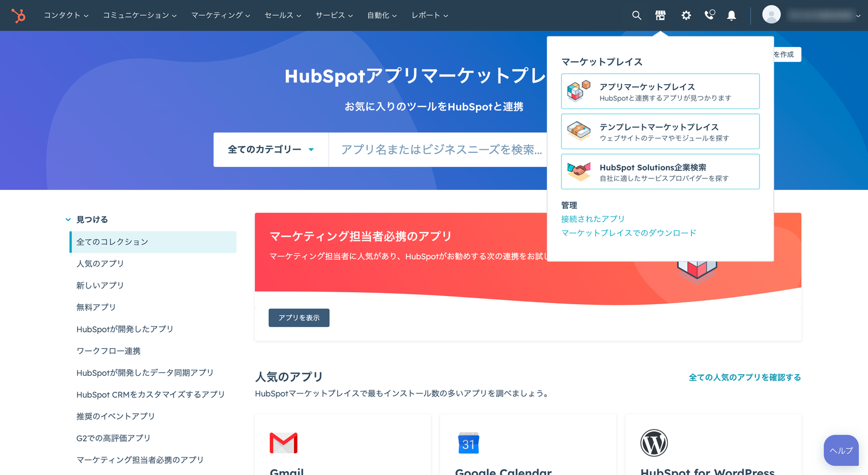This screenshot has width=868, height=475.
Task: Open 全ての人気のアプリを確認する link
Action: click(745, 377)
